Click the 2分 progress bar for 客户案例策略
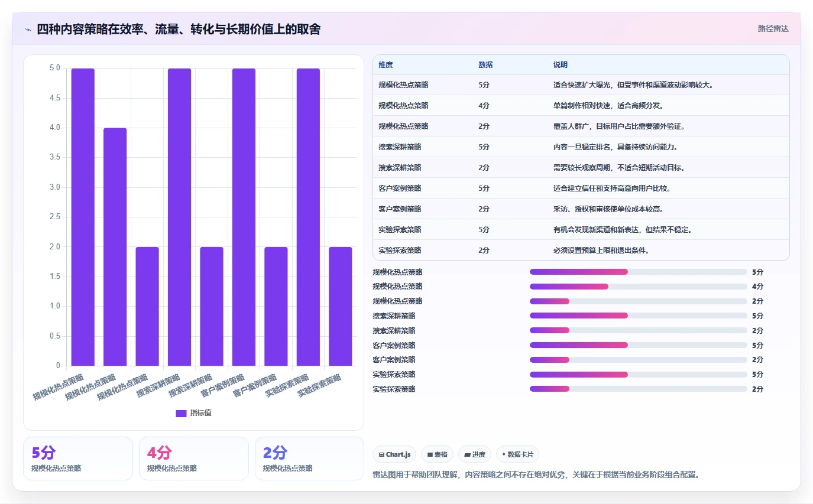The height and width of the screenshot is (504, 813). [x=639, y=360]
